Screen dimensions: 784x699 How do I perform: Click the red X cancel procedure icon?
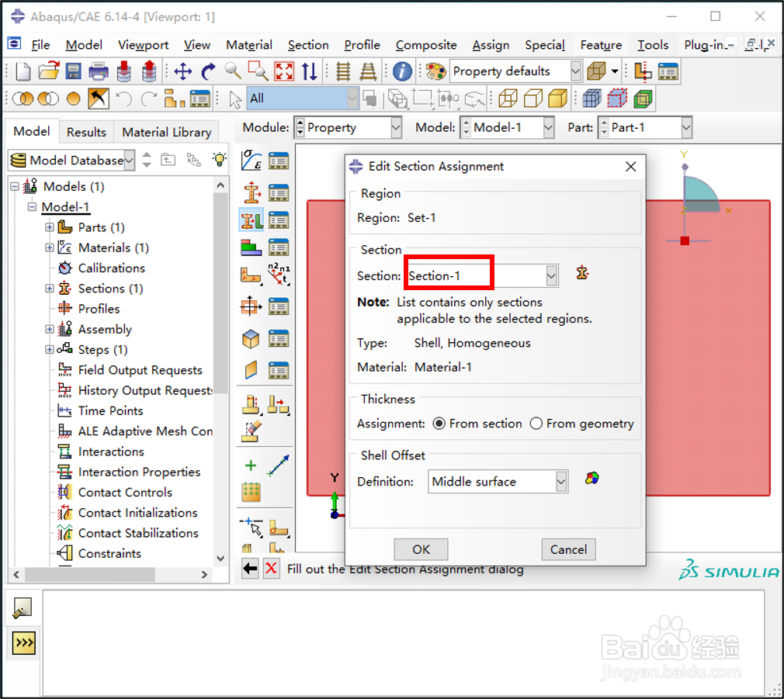pyautogui.click(x=271, y=568)
